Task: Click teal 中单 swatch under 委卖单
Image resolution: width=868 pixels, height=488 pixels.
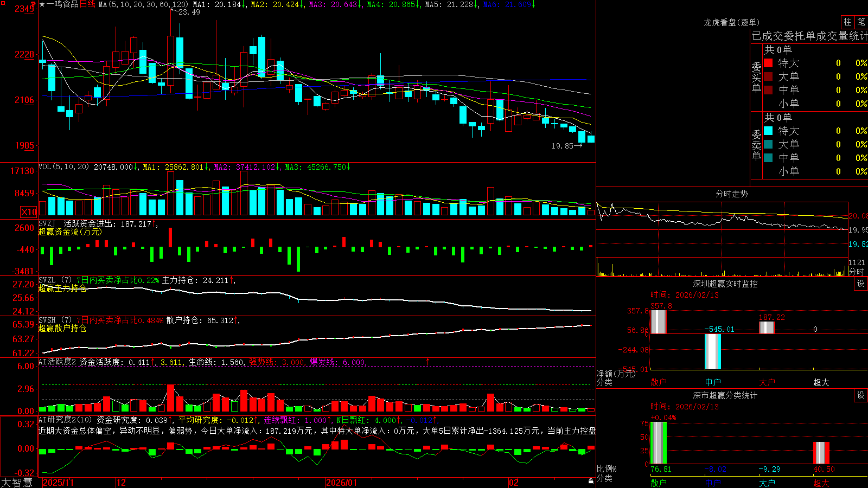Action: (768, 158)
